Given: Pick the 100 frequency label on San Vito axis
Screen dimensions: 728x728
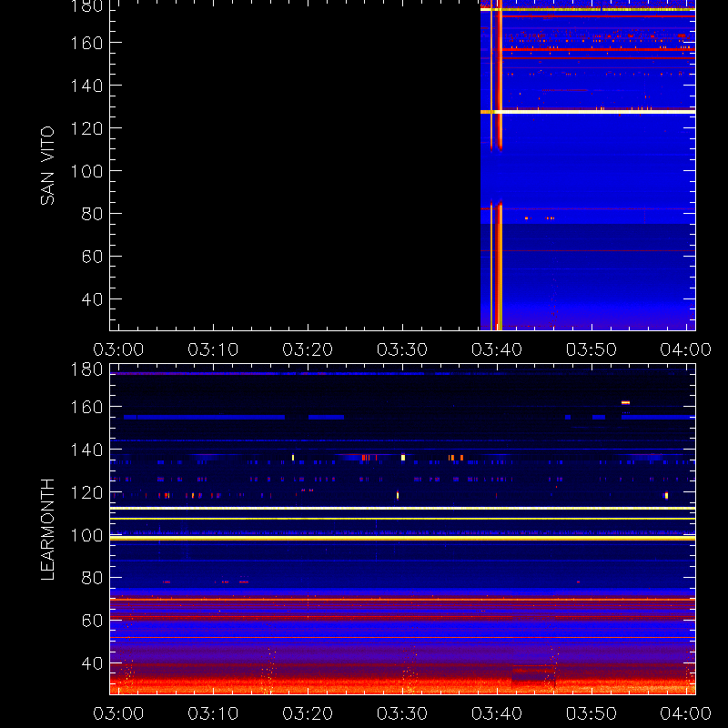Looking at the screenshot, I should (86, 171).
